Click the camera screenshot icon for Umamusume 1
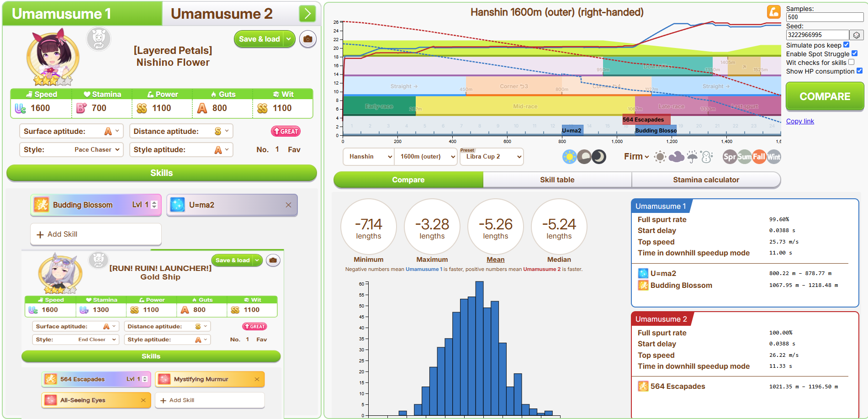 (308, 39)
